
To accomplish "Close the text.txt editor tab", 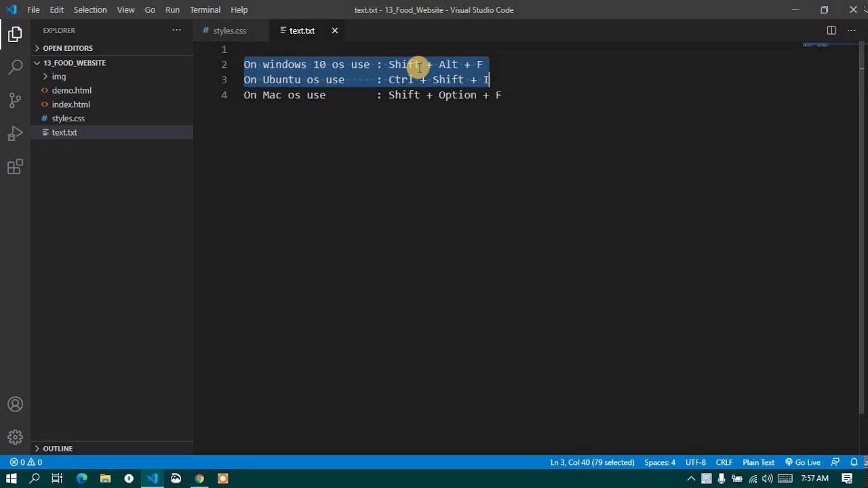I will 334,30.
